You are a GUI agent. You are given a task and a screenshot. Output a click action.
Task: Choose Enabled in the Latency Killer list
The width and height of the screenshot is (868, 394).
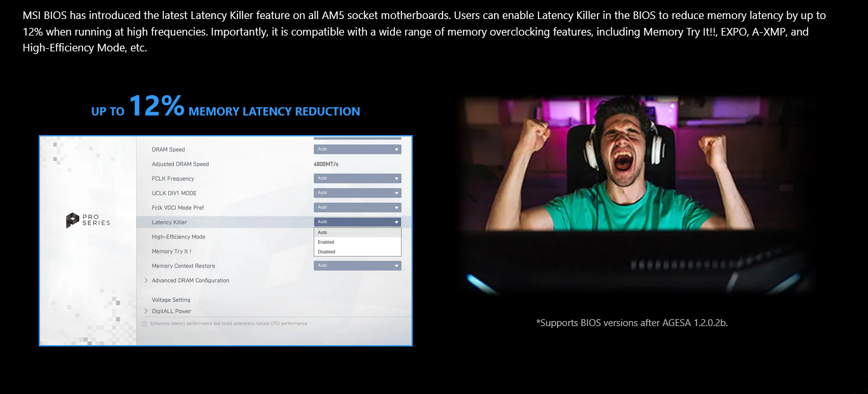point(357,242)
